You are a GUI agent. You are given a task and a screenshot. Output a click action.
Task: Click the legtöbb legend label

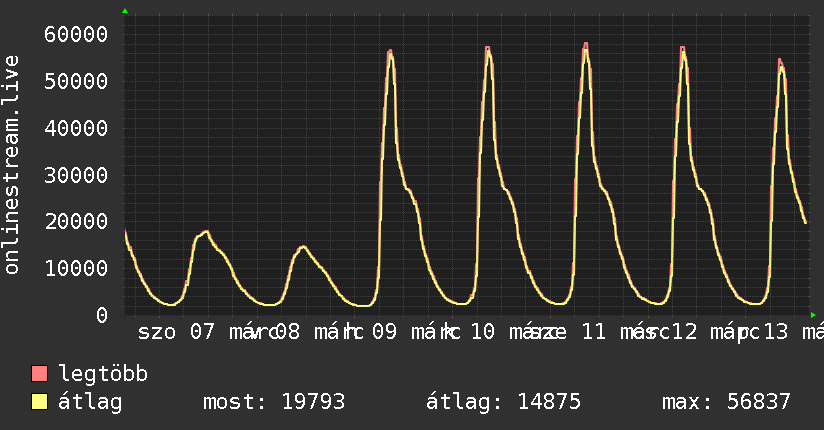click(x=103, y=374)
